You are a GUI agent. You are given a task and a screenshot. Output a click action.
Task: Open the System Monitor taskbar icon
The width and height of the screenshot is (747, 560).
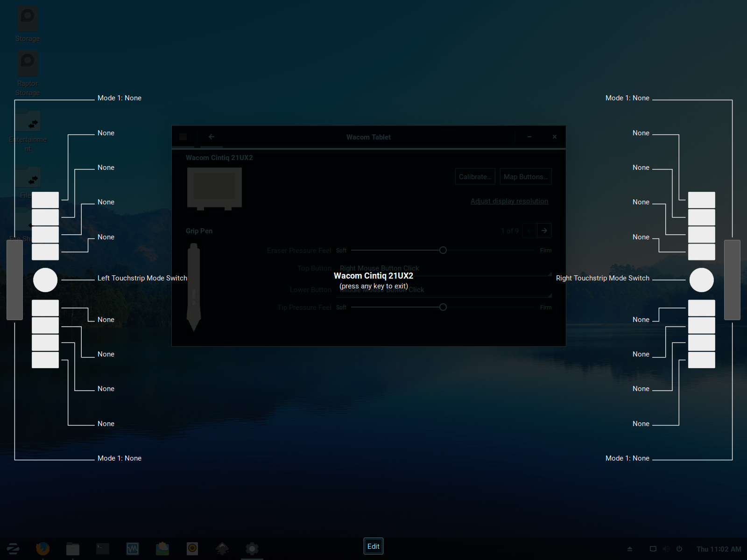click(133, 549)
